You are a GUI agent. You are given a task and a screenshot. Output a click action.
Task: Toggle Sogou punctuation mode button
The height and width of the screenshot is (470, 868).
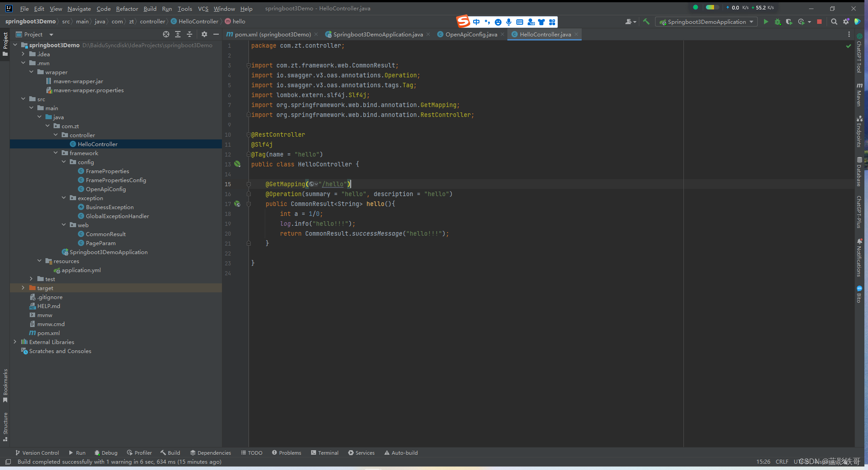coord(487,22)
